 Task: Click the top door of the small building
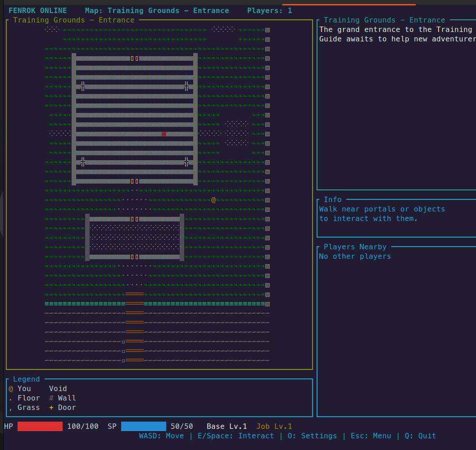[135, 219]
